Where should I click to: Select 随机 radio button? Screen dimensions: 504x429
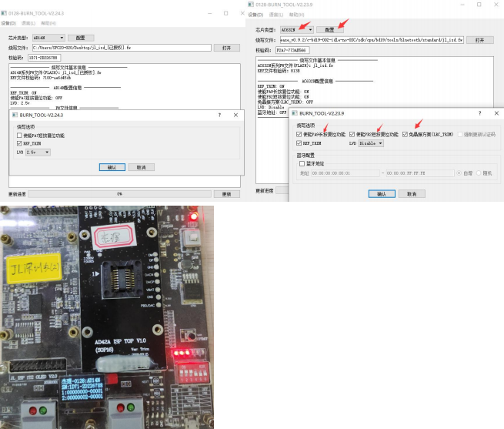pyautogui.click(x=479, y=173)
